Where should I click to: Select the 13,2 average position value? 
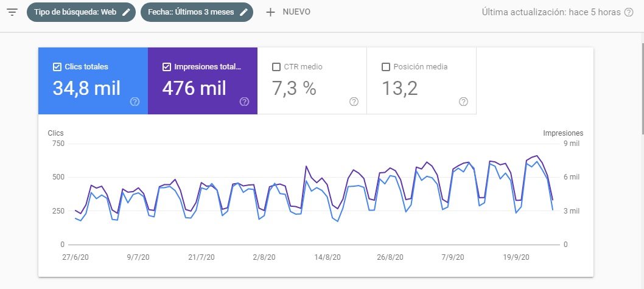coord(400,88)
